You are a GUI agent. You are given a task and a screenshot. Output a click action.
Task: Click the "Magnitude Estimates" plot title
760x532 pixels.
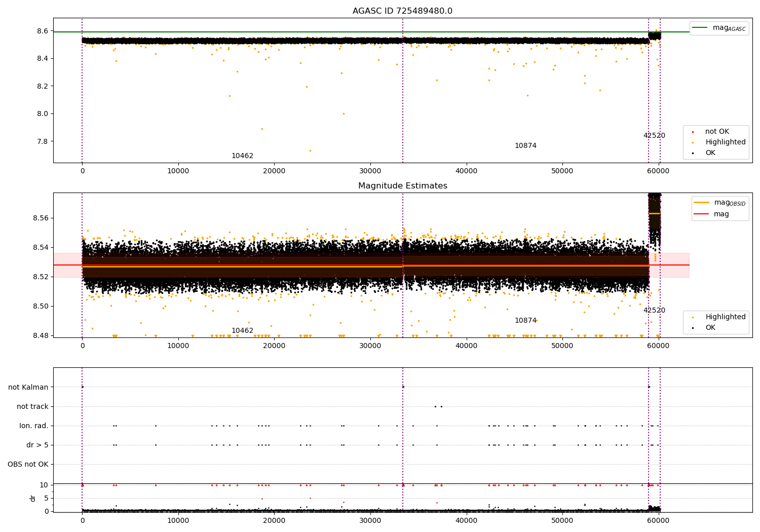point(402,186)
